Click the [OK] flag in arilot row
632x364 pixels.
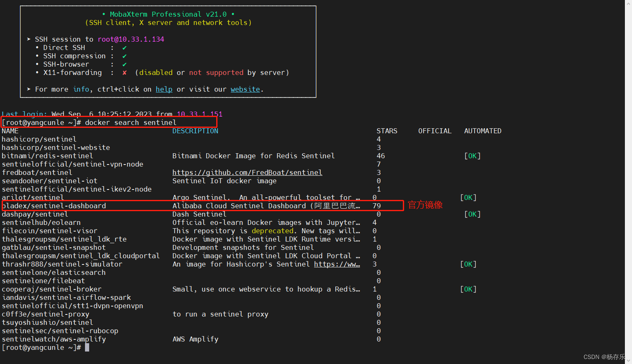468,197
